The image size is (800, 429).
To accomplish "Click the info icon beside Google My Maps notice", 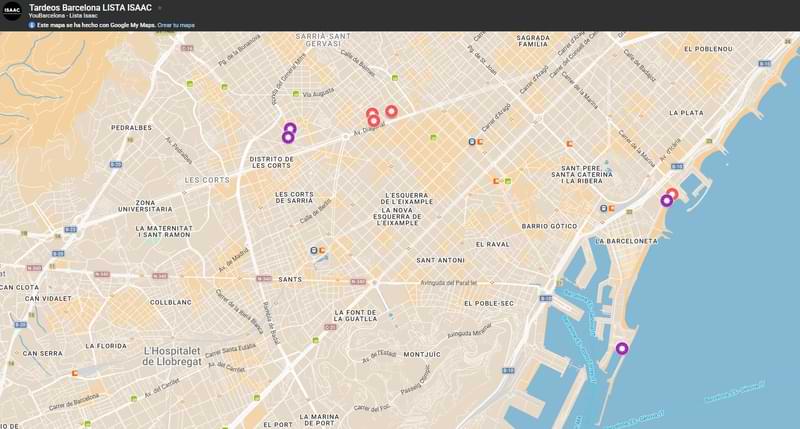I will pos(32,25).
